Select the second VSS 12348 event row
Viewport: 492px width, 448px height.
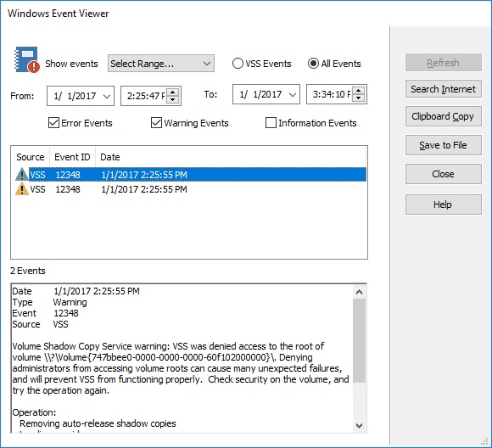click(190, 189)
